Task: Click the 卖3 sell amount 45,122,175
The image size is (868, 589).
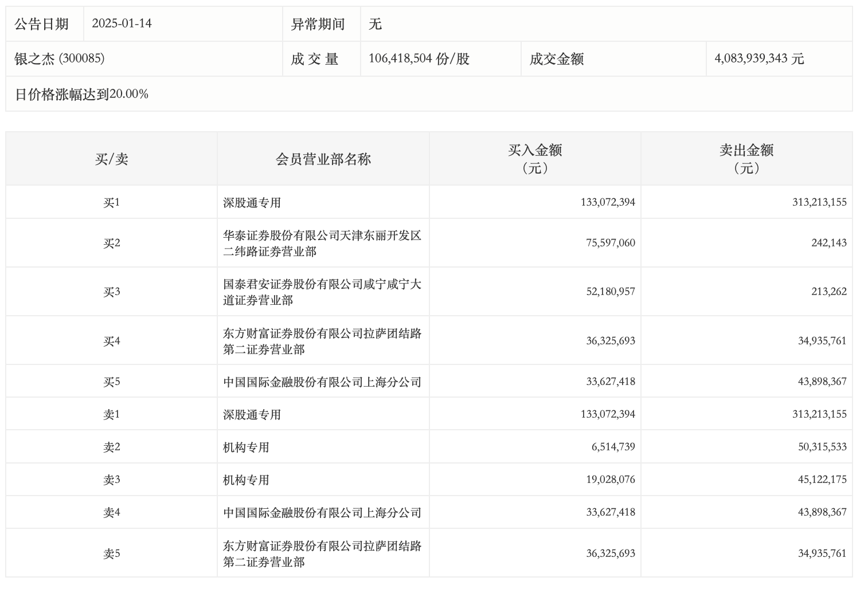Action: pyautogui.click(x=822, y=480)
